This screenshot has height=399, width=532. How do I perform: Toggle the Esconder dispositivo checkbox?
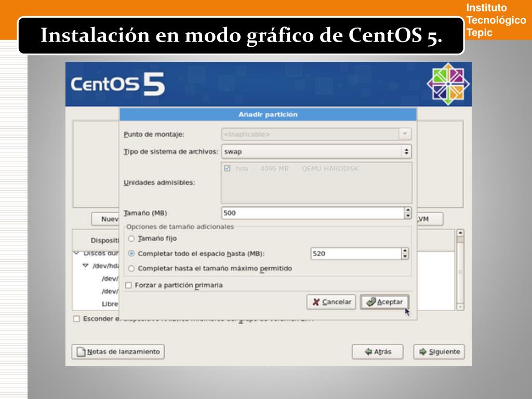tap(77, 319)
